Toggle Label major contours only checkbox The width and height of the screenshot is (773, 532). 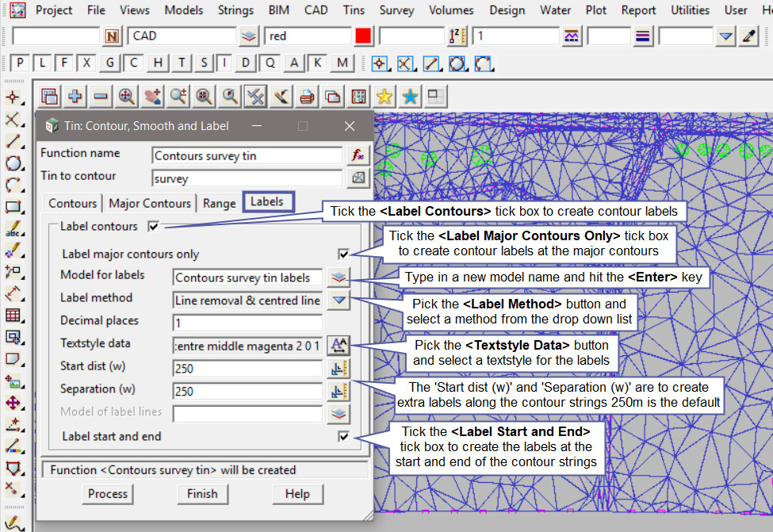343,254
